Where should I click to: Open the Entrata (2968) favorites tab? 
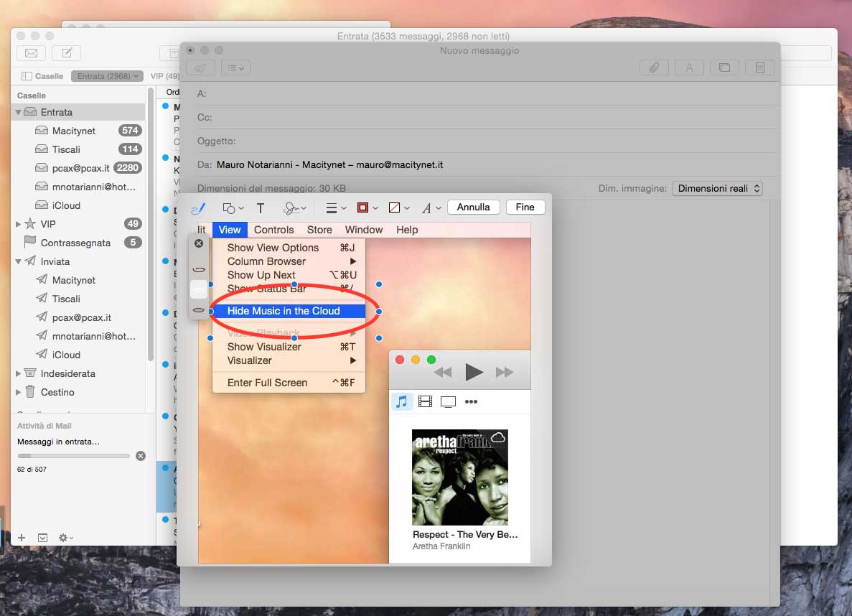pyautogui.click(x=106, y=76)
